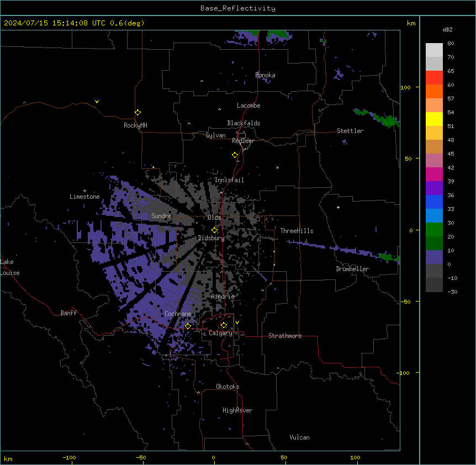Click the HighRiver town label
This screenshot has width=476, height=465.
point(237,410)
